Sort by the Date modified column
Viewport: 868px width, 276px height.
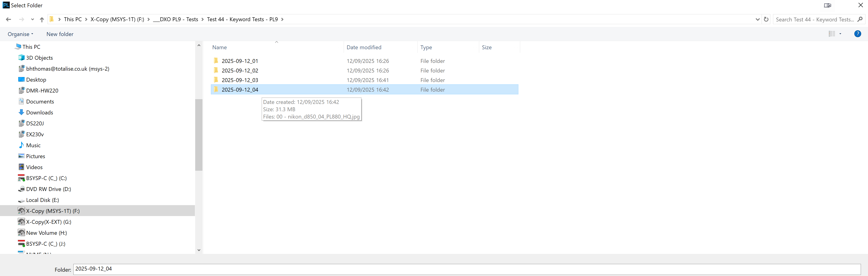tap(364, 47)
